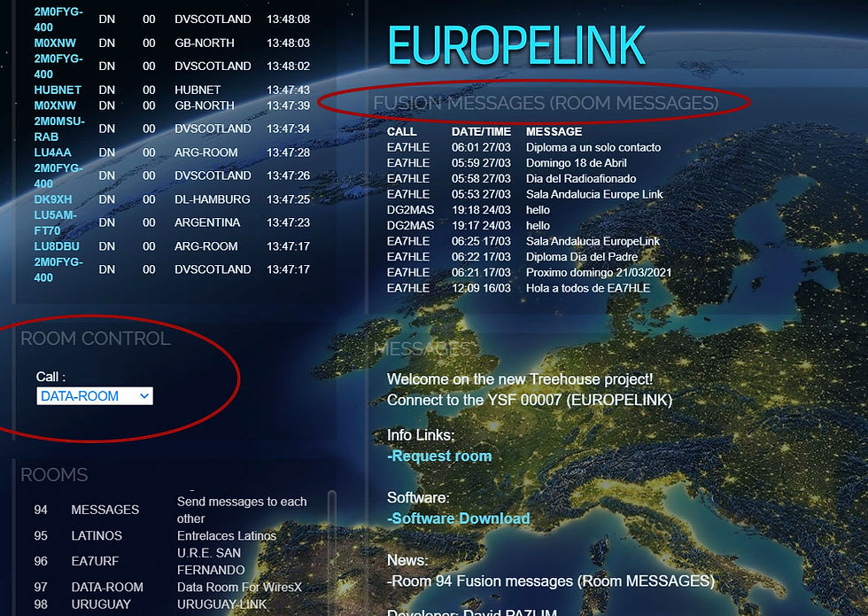Click the 13:47:43 timestamp for HUBNET

[289, 90]
